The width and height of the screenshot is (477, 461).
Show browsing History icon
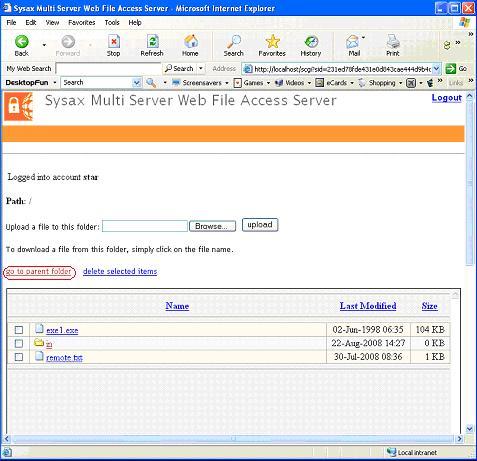click(311, 42)
